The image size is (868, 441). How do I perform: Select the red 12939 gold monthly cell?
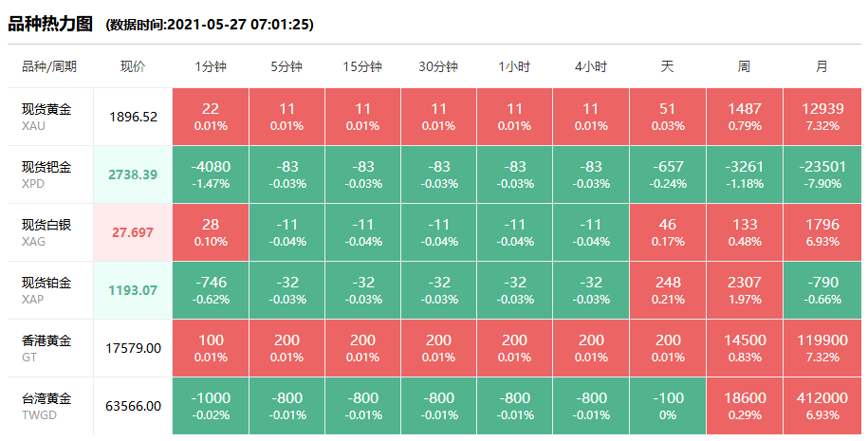(x=822, y=116)
